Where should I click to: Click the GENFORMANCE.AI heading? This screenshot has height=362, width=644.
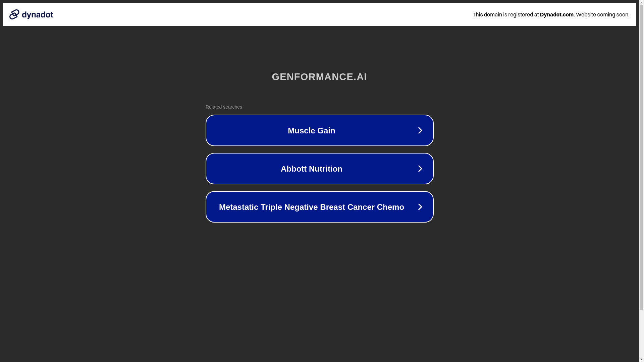pyautogui.click(x=319, y=77)
